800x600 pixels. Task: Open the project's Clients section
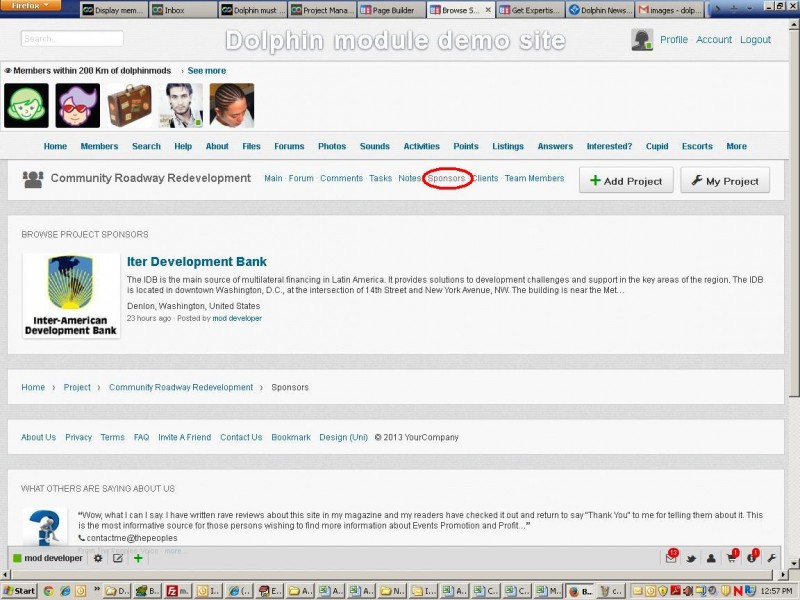tap(485, 179)
